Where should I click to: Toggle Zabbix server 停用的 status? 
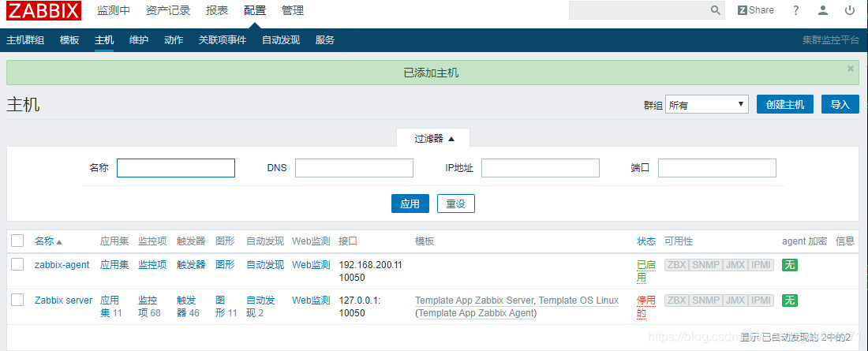click(646, 307)
